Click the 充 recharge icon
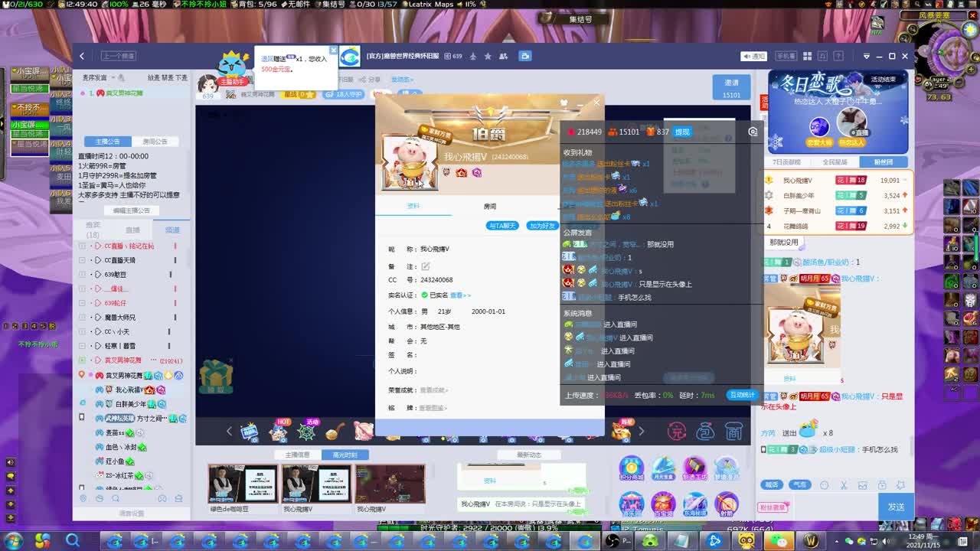The height and width of the screenshot is (551, 980). pyautogui.click(x=677, y=432)
